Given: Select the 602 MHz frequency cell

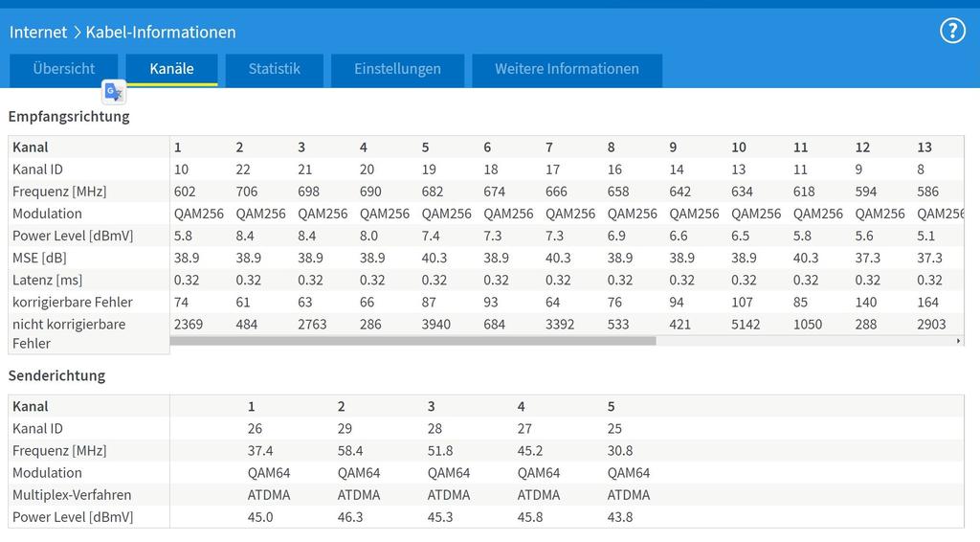Looking at the screenshot, I should (x=186, y=192).
